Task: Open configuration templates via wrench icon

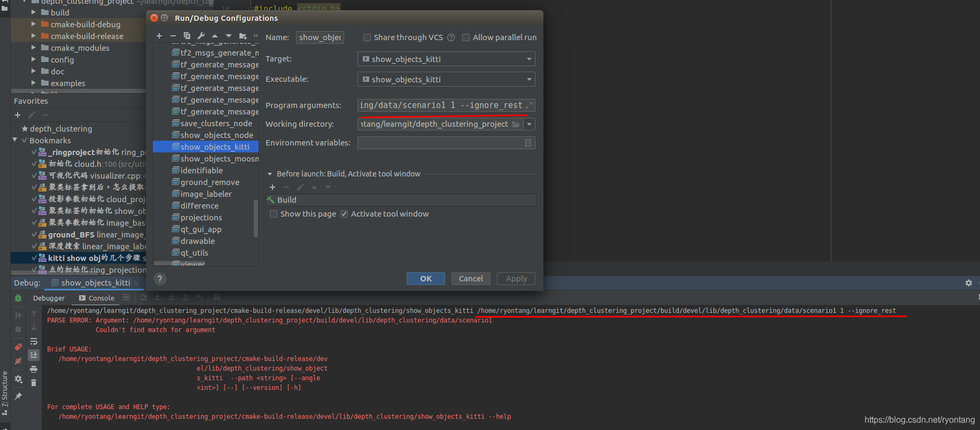Action: point(201,36)
